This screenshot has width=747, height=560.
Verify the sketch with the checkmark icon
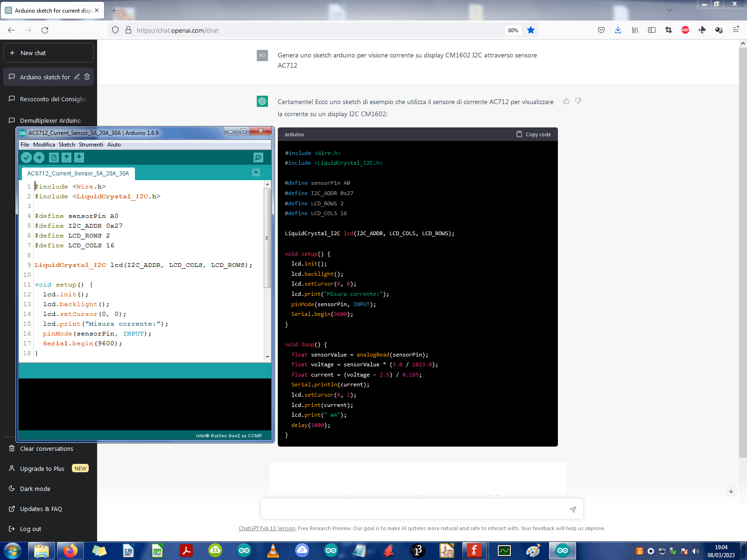27,158
